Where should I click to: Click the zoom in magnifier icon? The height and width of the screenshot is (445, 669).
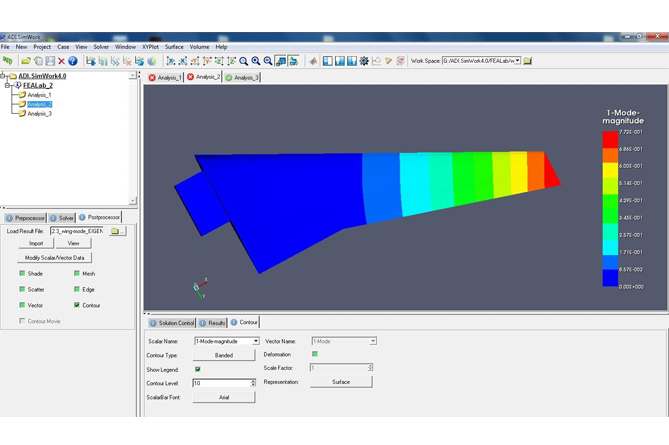pos(256,61)
